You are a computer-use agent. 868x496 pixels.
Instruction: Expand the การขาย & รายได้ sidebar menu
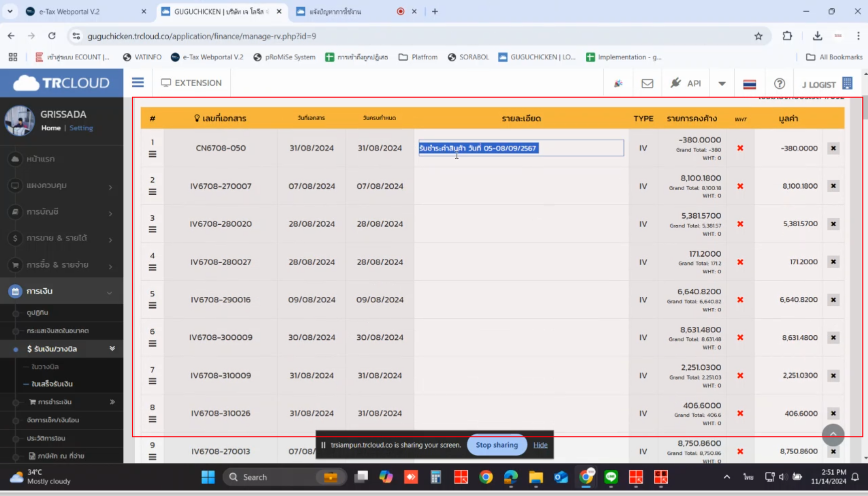click(x=62, y=238)
